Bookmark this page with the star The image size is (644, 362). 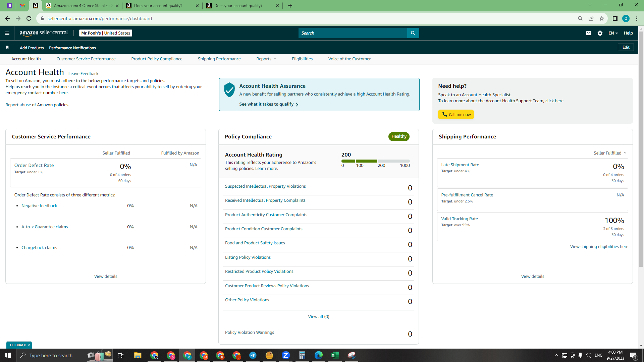click(x=602, y=18)
